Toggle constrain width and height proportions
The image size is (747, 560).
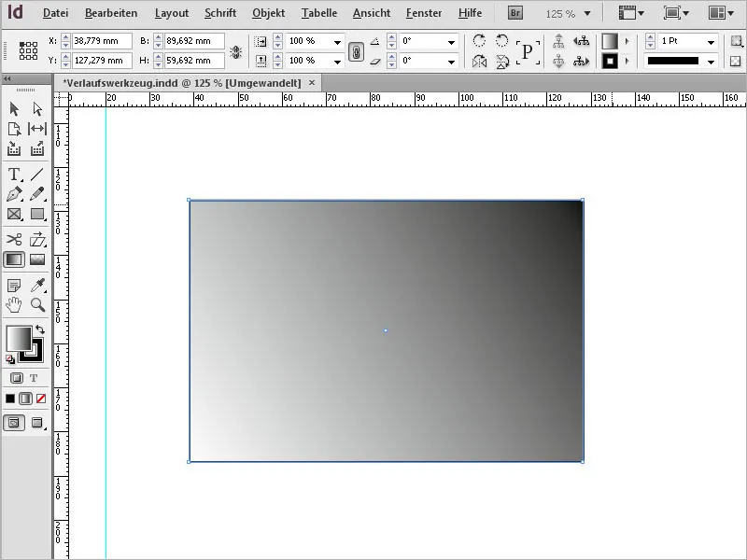click(236, 51)
